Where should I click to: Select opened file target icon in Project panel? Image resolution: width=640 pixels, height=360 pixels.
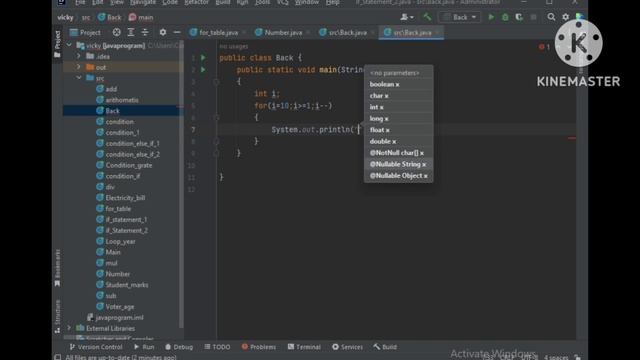(x=116, y=32)
